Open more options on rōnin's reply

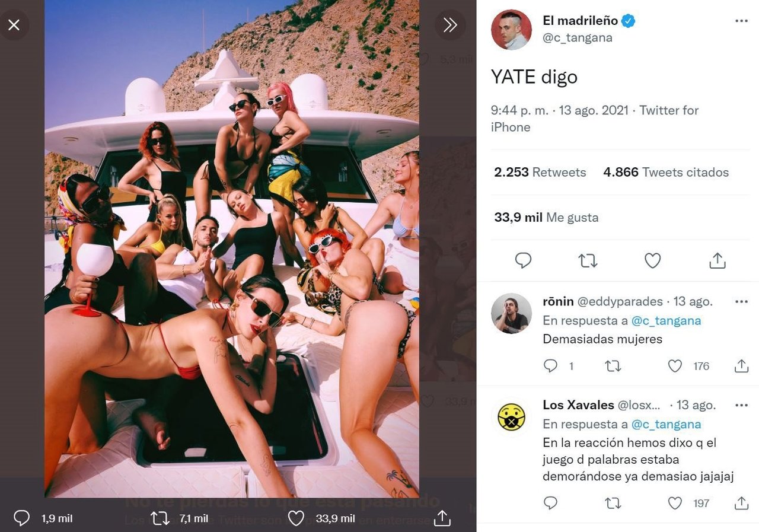click(741, 302)
